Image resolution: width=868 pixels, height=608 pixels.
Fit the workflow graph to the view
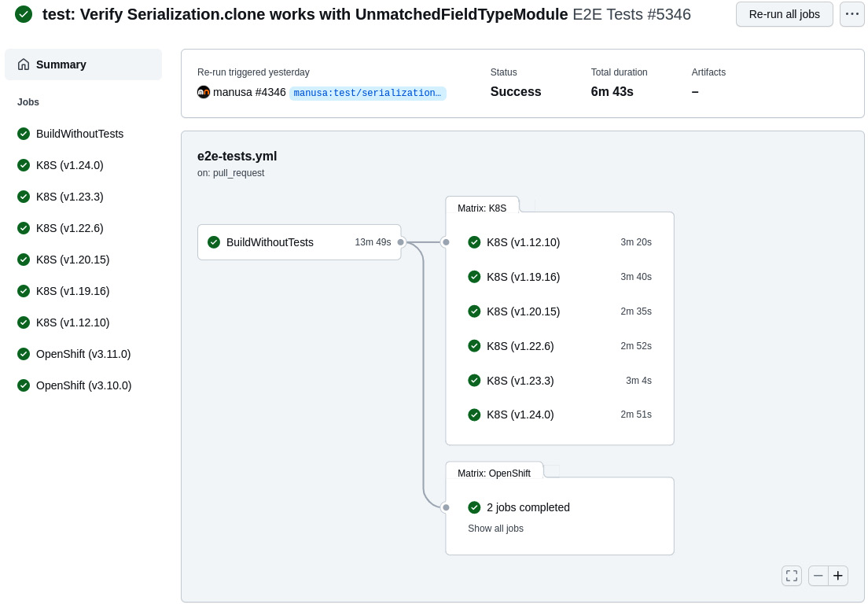click(792, 576)
